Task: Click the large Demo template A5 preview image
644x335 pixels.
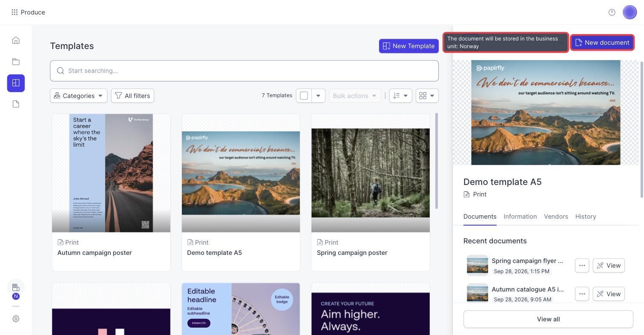Action: point(546,113)
